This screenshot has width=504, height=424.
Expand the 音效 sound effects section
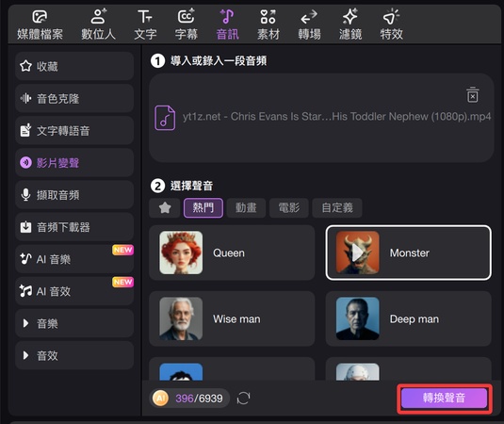[74, 355]
